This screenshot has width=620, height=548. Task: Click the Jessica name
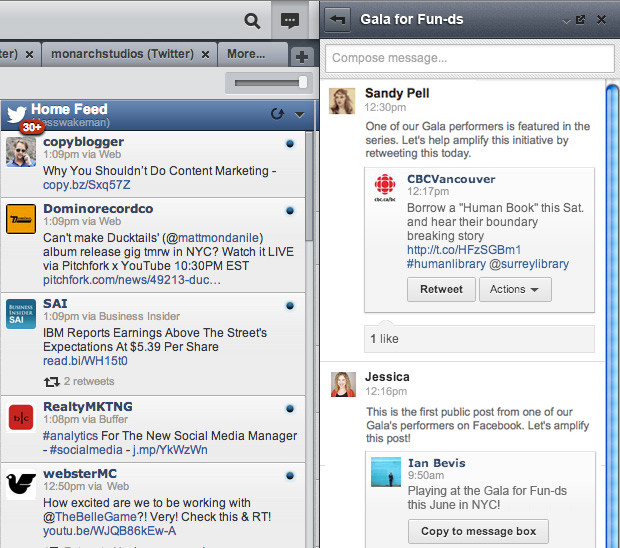click(387, 377)
